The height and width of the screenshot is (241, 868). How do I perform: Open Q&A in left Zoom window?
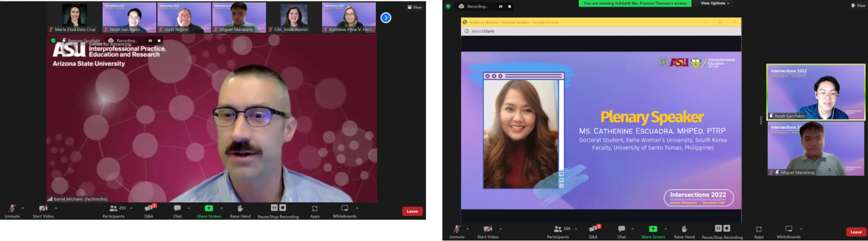[x=149, y=211]
